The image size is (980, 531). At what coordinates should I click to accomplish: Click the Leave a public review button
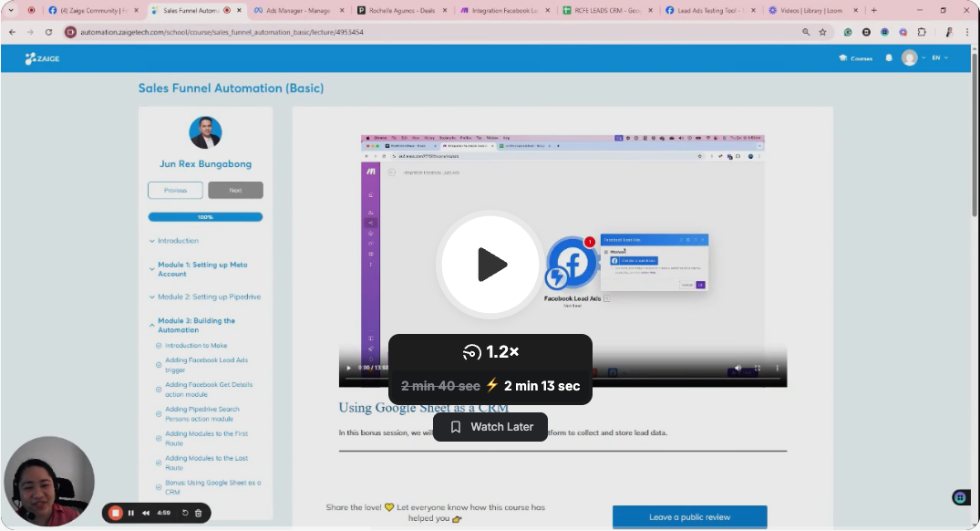689,517
